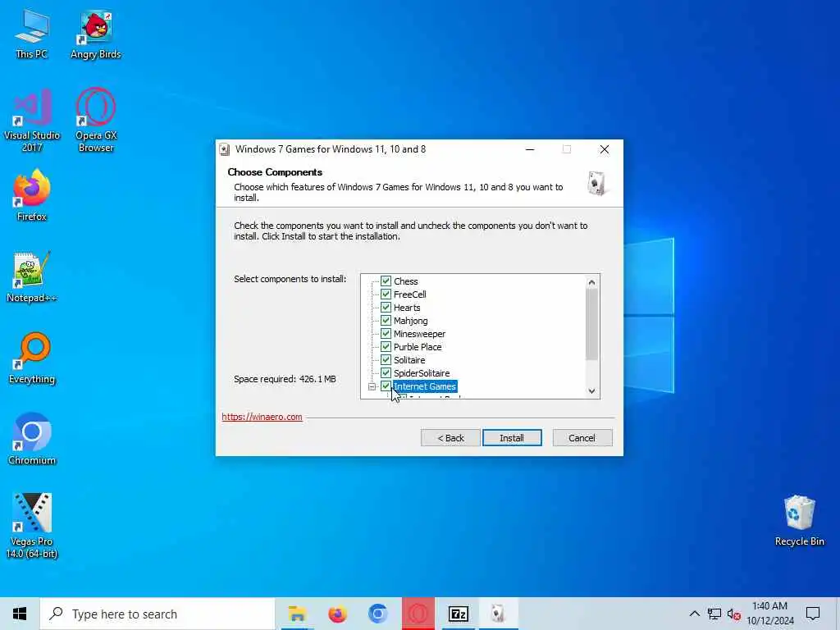840x630 pixels.
Task: Uncheck the Solitaire component
Action: [386, 359]
